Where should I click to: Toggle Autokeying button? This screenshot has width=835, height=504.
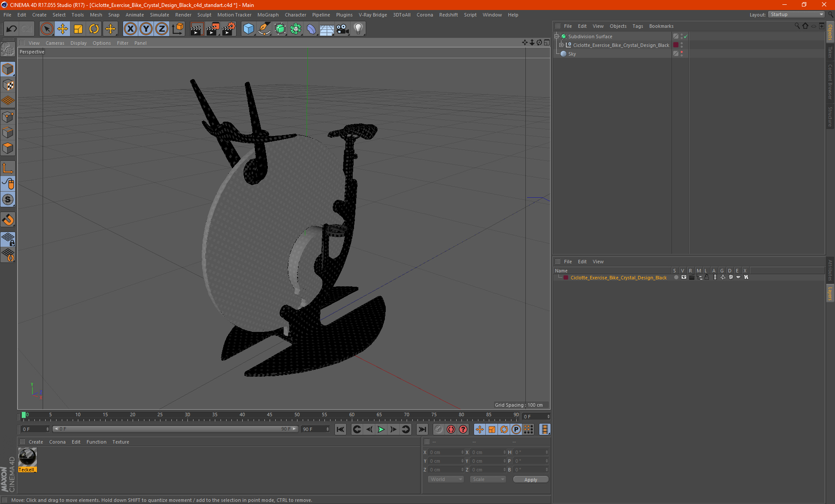[x=451, y=429]
